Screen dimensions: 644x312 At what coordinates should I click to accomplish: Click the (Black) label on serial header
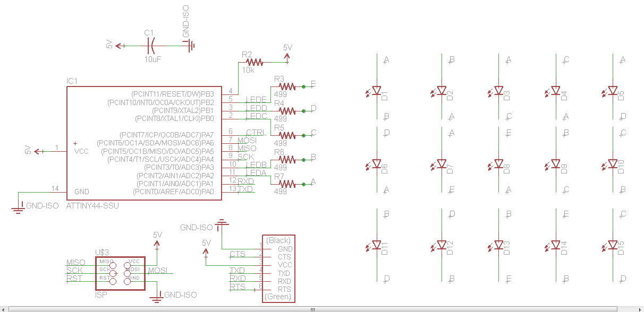coord(278,240)
